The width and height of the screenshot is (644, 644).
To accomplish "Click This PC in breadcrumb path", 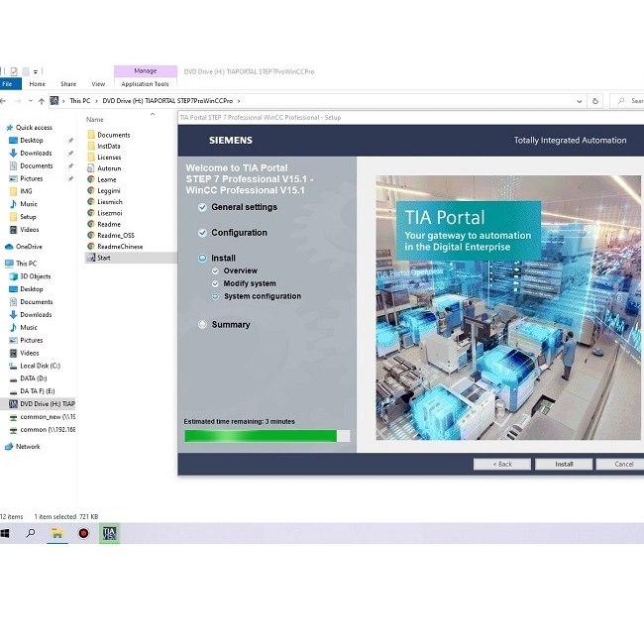I will pyautogui.click(x=79, y=101).
